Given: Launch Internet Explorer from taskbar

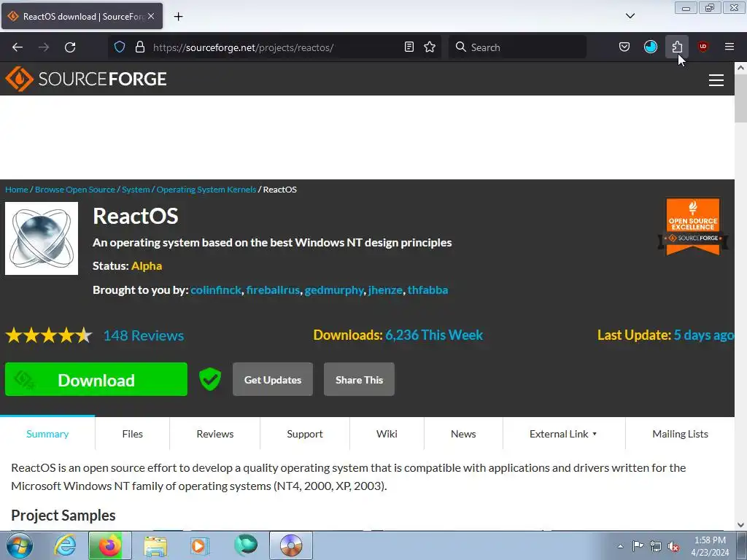Looking at the screenshot, I should pyautogui.click(x=64, y=545).
